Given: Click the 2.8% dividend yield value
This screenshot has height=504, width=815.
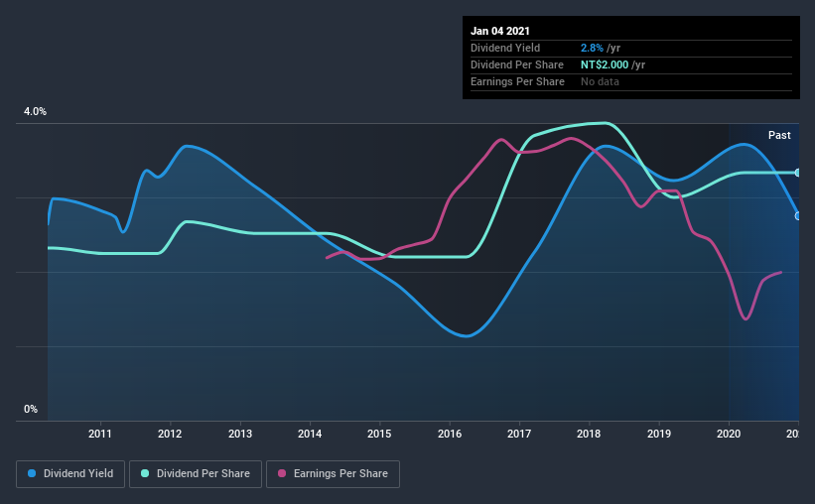Looking at the screenshot, I should [x=592, y=49].
